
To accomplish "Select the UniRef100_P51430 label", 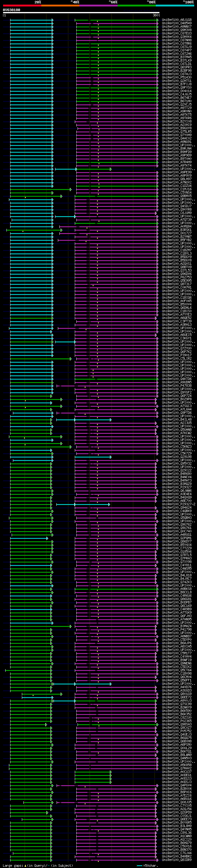I will click(177, 78).
